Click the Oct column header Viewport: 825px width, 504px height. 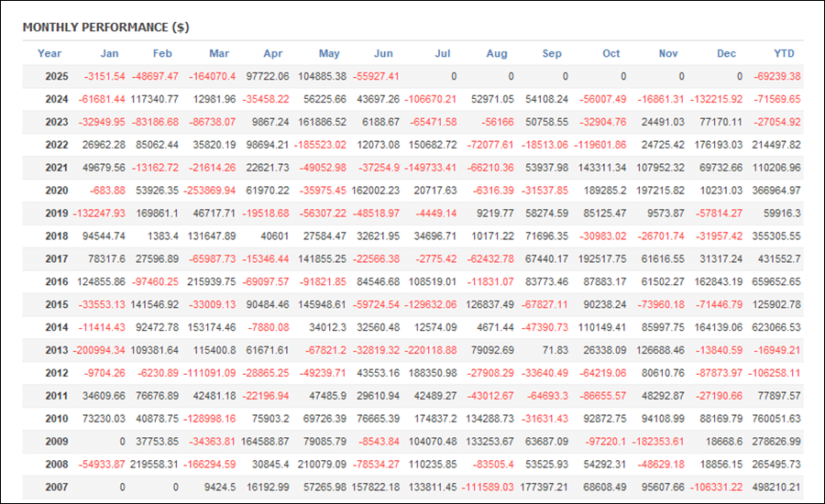[x=610, y=53]
